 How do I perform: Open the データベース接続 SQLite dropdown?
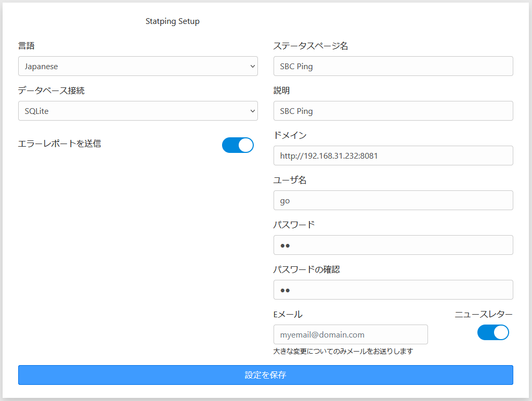(x=138, y=111)
